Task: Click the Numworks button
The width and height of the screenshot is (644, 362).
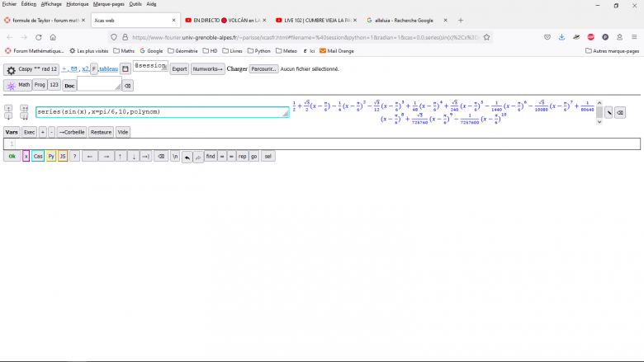Action: 207,69
